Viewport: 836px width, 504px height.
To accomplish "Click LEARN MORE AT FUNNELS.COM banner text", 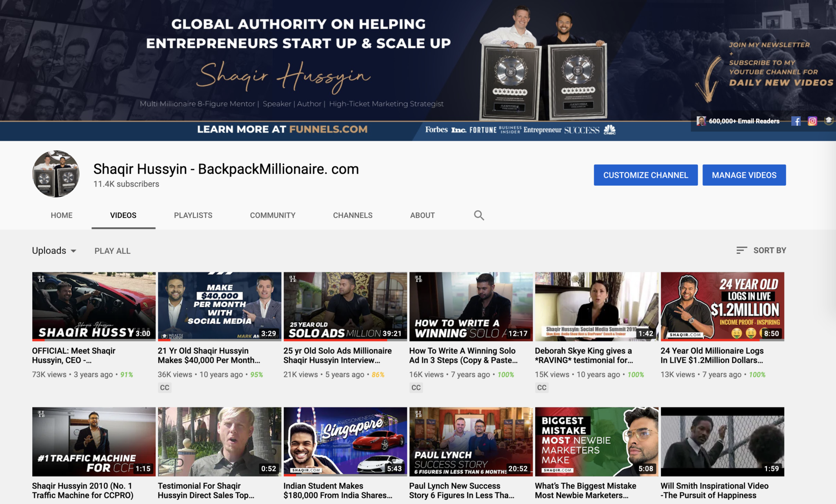I will point(282,129).
